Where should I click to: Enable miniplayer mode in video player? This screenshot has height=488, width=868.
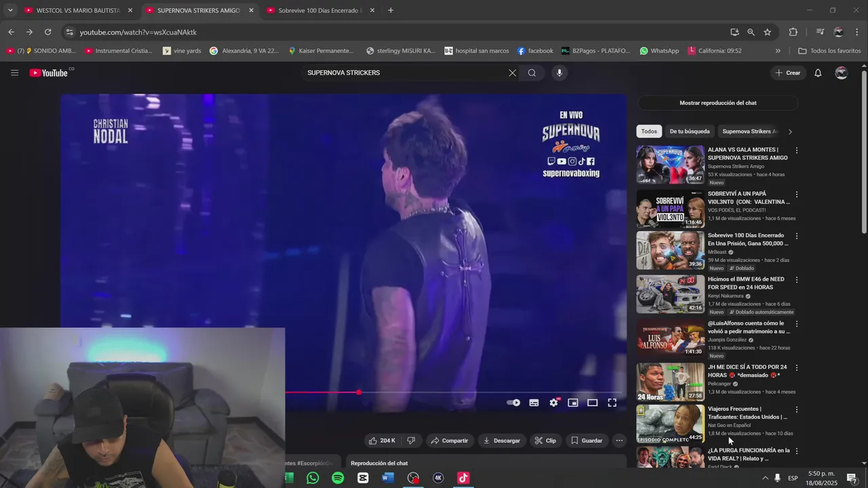click(x=573, y=403)
